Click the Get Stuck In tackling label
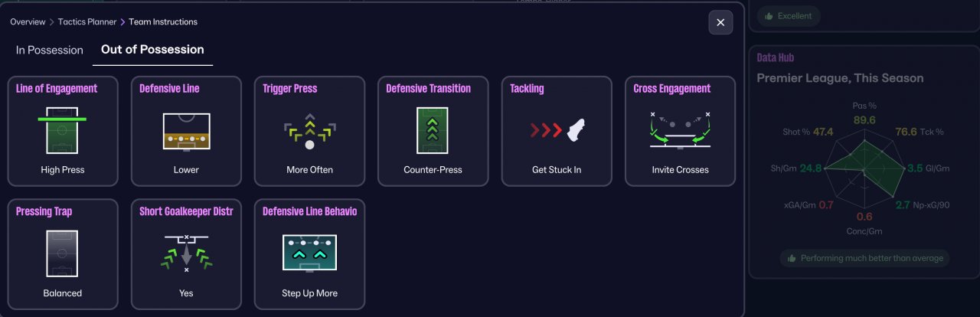Viewport: 980px width, 317px height. (557, 170)
